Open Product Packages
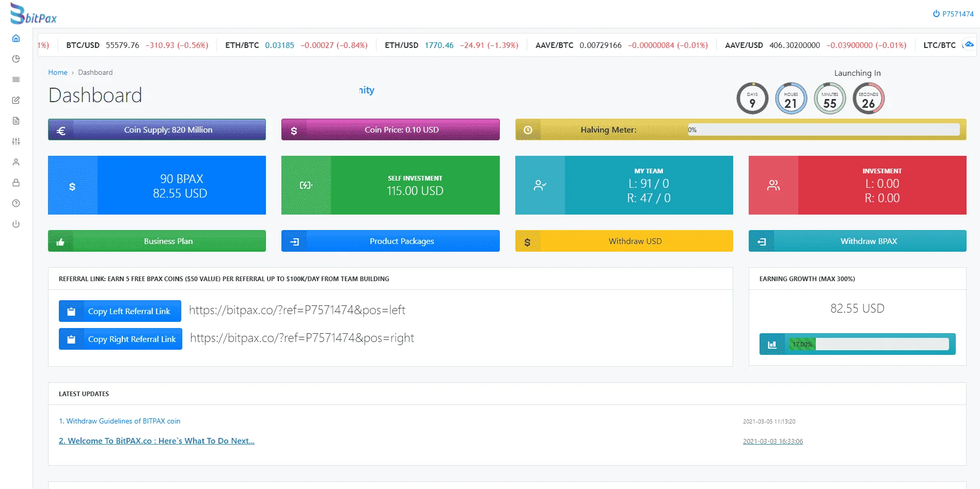Viewport: 980px width, 489px height. [x=390, y=241]
